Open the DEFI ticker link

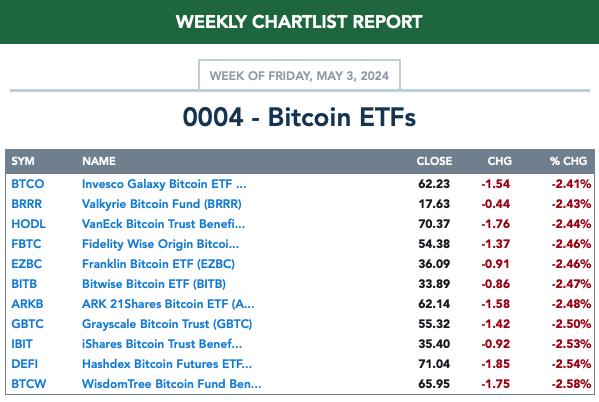pos(24,364)
